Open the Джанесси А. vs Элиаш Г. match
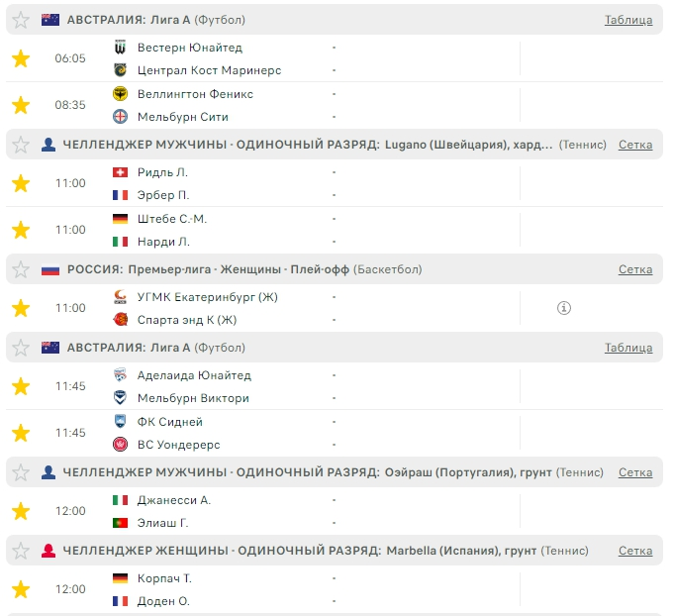The height and width of the screenshot is (616, 673). point(297,511)
